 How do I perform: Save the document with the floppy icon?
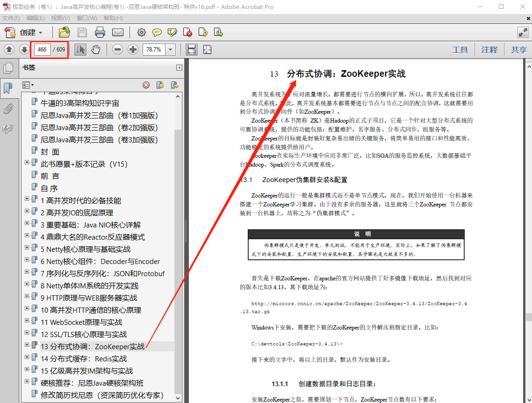click(x=82, y=33)
